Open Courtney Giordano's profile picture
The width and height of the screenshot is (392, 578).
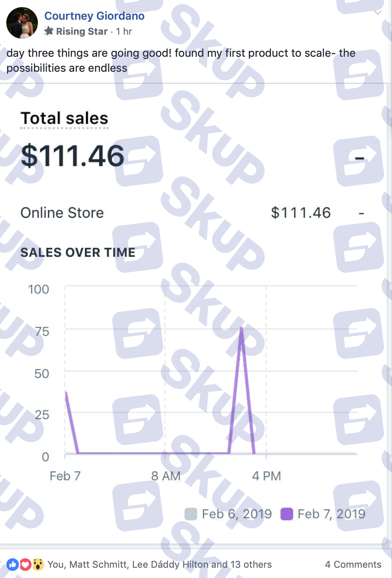22,23
